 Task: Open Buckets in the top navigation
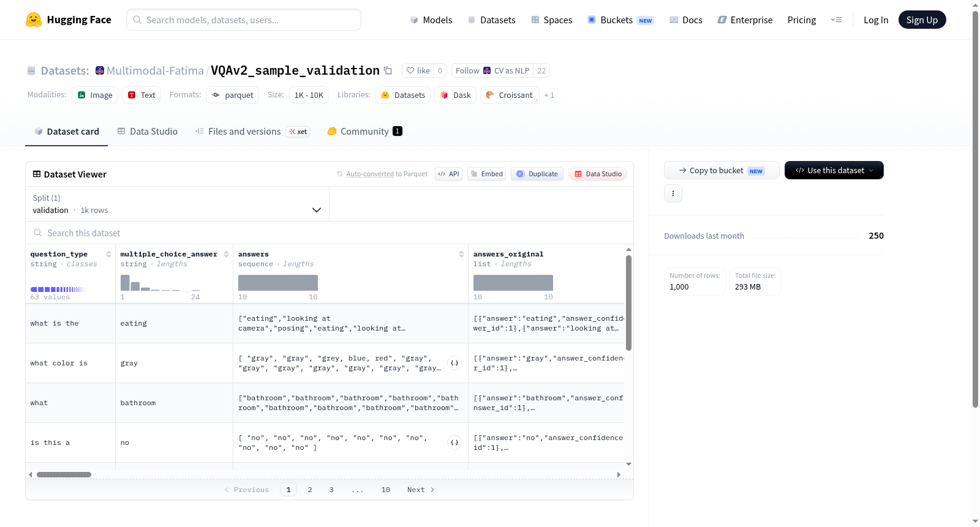(620, 20)
